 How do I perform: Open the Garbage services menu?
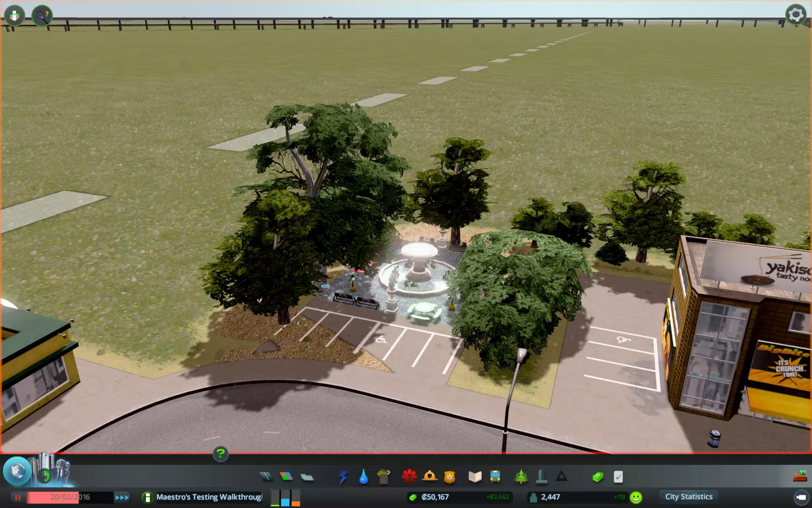pos(384,477)
